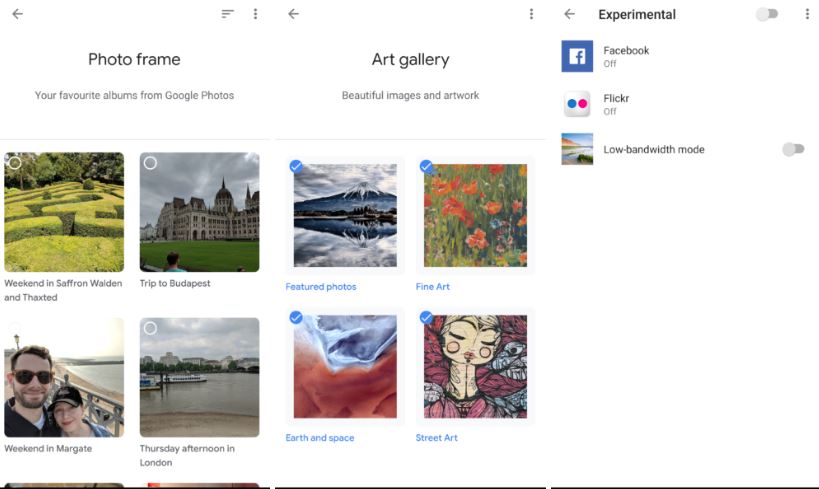
Task: Toggle the Experimental master switch
Action: [x=766, y=14]
